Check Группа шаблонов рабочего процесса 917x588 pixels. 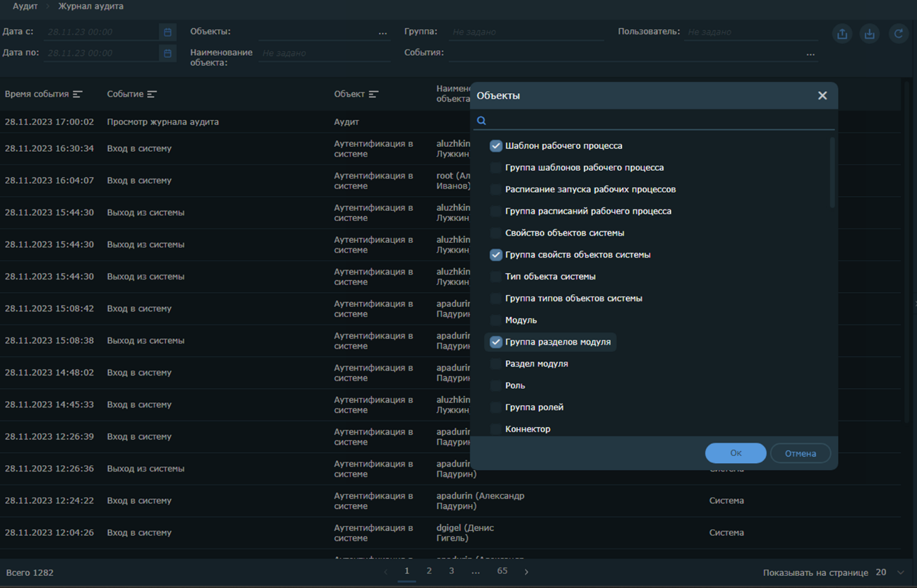pos(496,168)
